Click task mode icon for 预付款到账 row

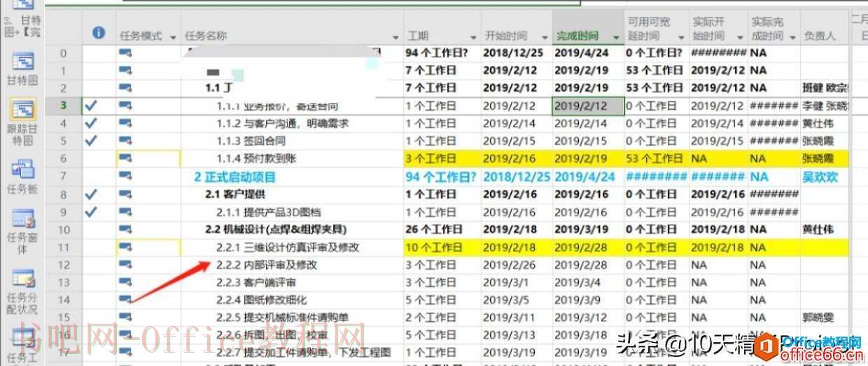tap(126, 159)
